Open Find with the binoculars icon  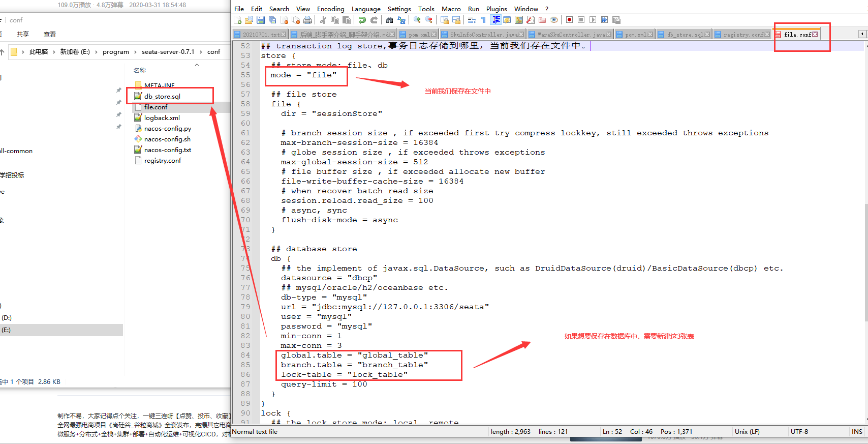[390, 20]
